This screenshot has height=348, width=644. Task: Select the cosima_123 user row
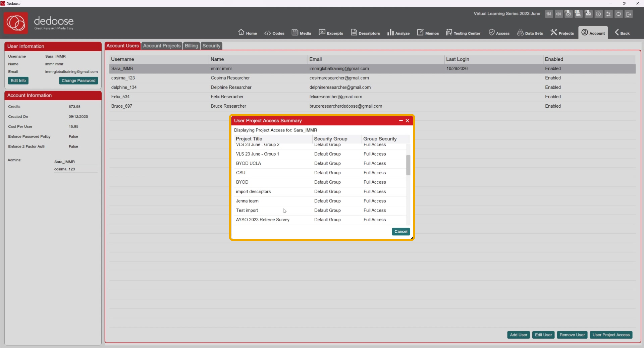click(x=372, y=78)
